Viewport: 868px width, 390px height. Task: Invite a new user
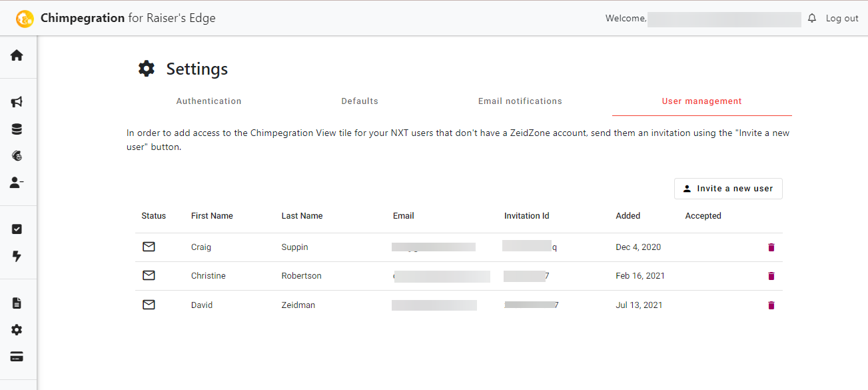point(728,189)
